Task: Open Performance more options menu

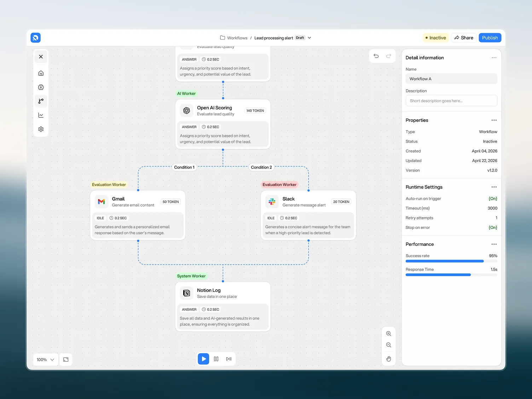Action: [494, 244]
